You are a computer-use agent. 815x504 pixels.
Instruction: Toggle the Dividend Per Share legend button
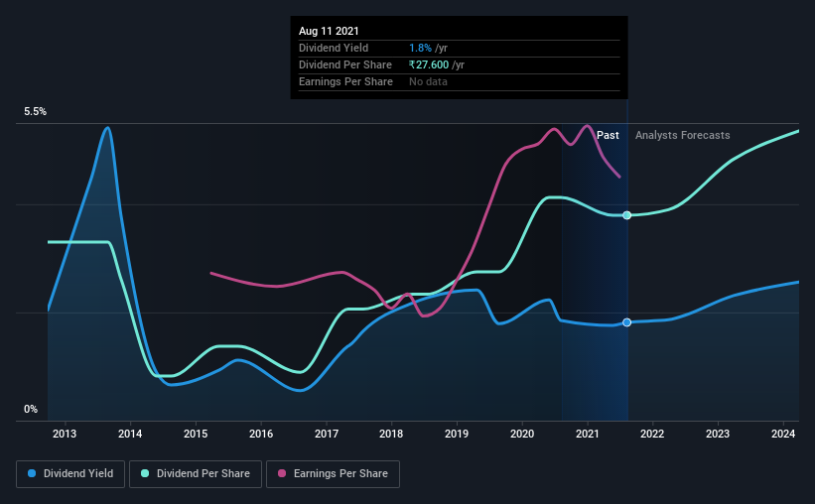click(196, 474)
